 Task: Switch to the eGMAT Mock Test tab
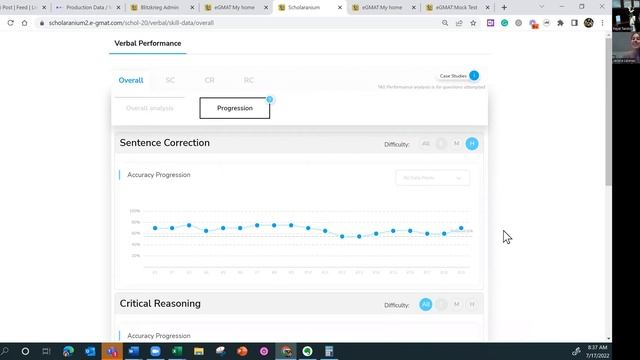point(457,7)
